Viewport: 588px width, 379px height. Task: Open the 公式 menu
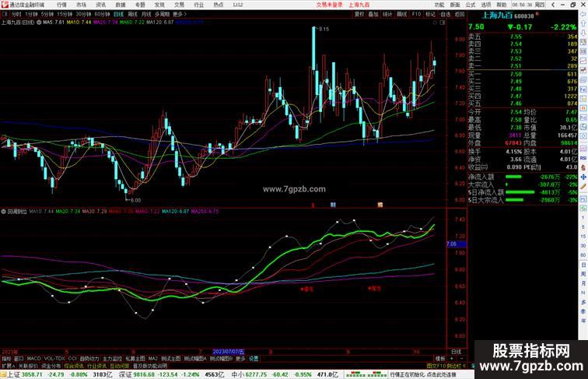tap(471, 5)
